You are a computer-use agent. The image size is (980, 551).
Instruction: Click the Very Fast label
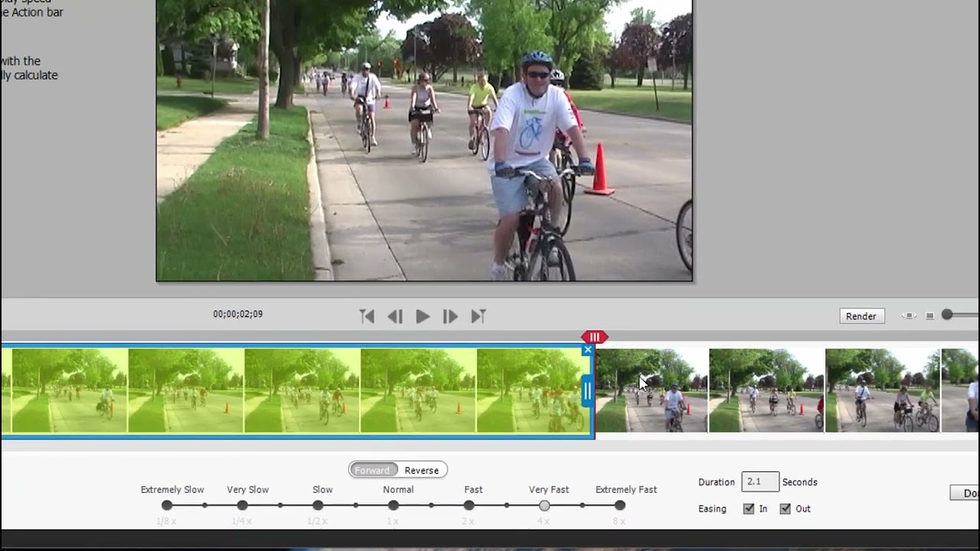coord(549,490)
